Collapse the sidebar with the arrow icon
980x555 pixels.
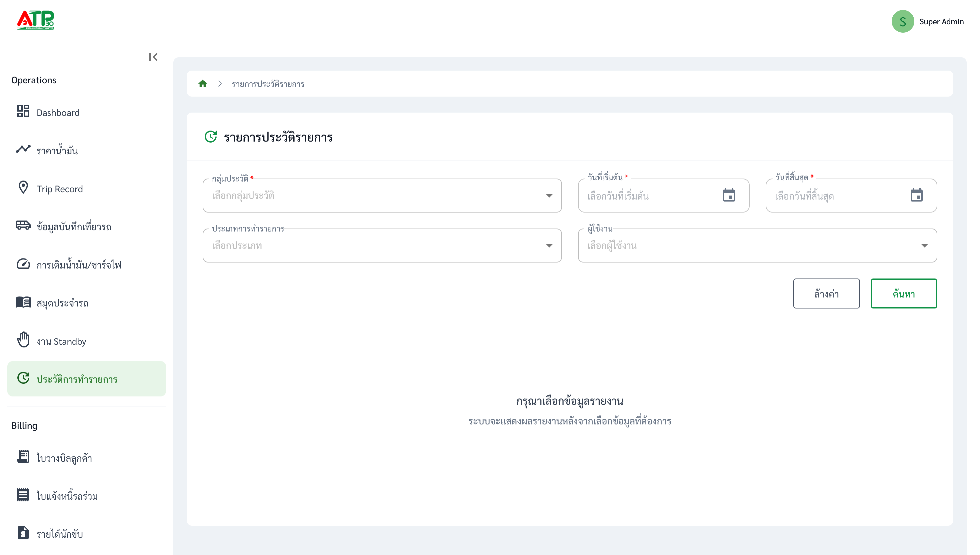click(153, 57)
